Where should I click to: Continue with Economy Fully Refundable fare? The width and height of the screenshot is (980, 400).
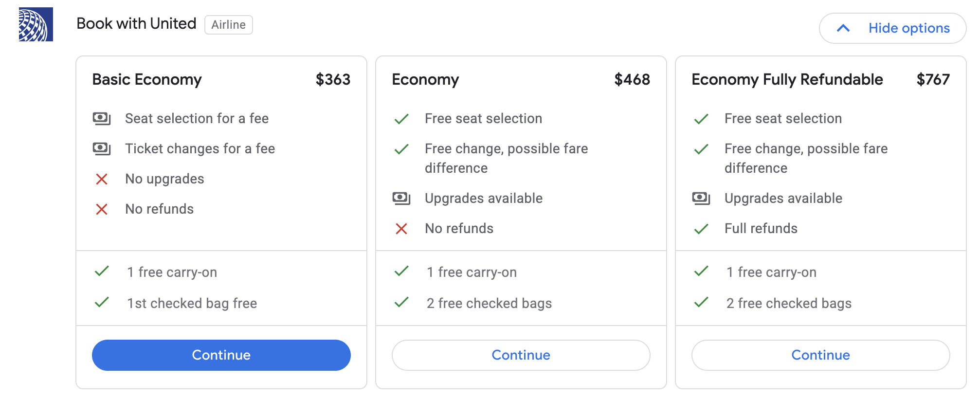(821, 355)
